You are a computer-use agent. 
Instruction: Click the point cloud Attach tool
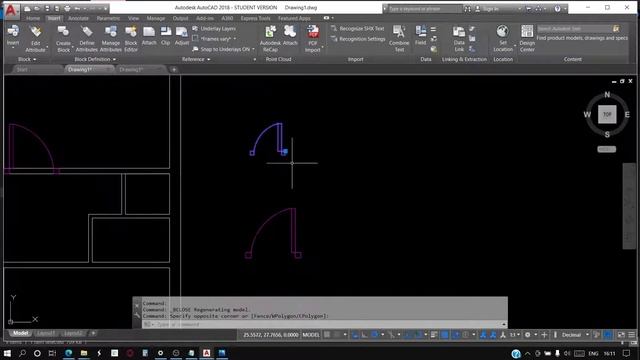[x=290, y=36]
